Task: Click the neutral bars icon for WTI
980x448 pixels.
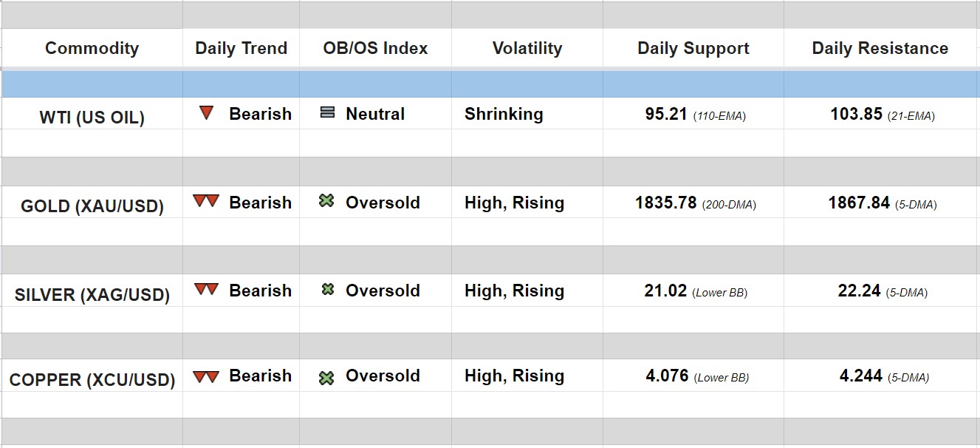Action: [327, 113]
